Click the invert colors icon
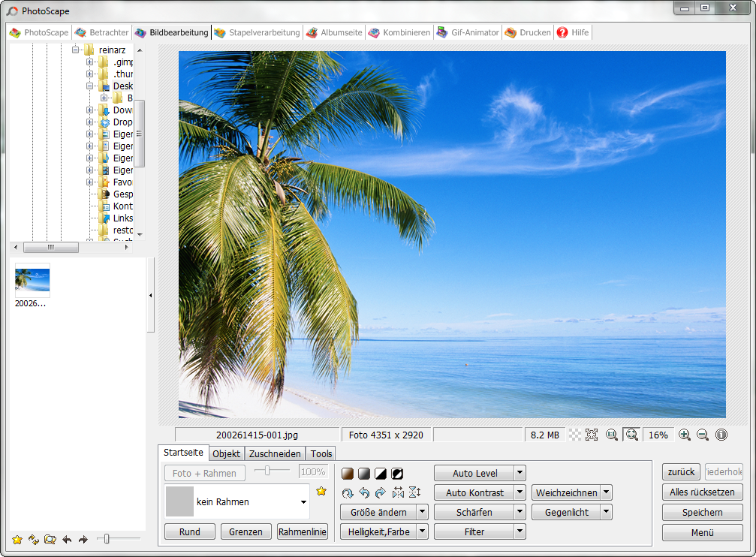The image size is (756, 557). (397, 474)
